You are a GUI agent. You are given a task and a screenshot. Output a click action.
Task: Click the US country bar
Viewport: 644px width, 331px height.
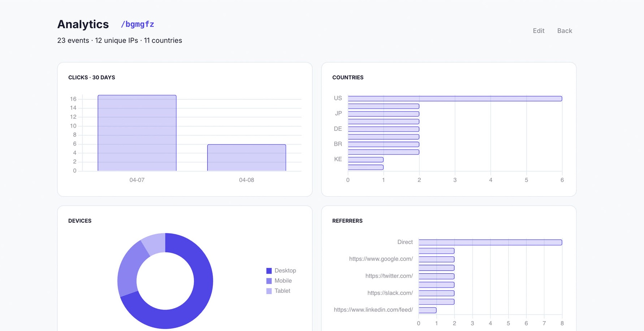pyautogui.click(x=454, y=98)
